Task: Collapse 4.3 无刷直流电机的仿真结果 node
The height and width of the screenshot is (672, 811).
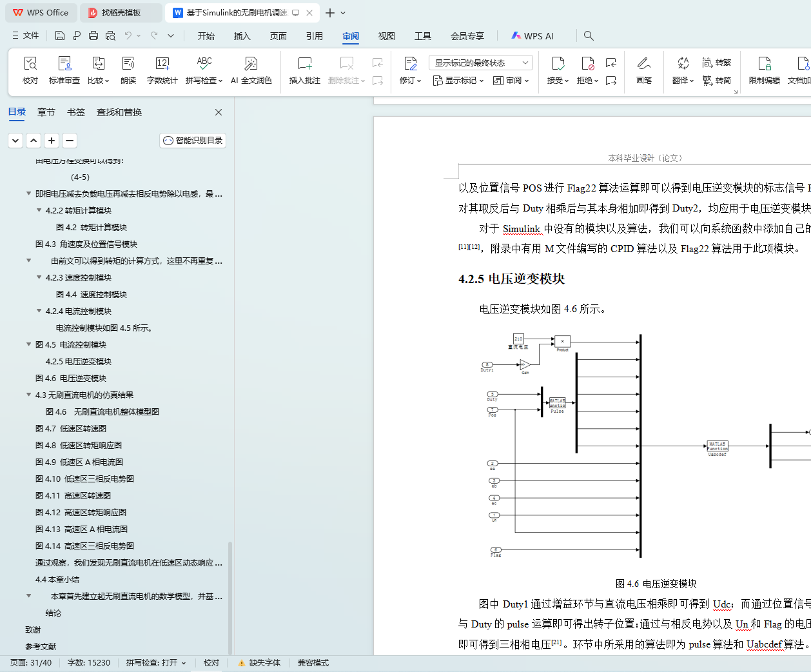Action: point(28,395)
